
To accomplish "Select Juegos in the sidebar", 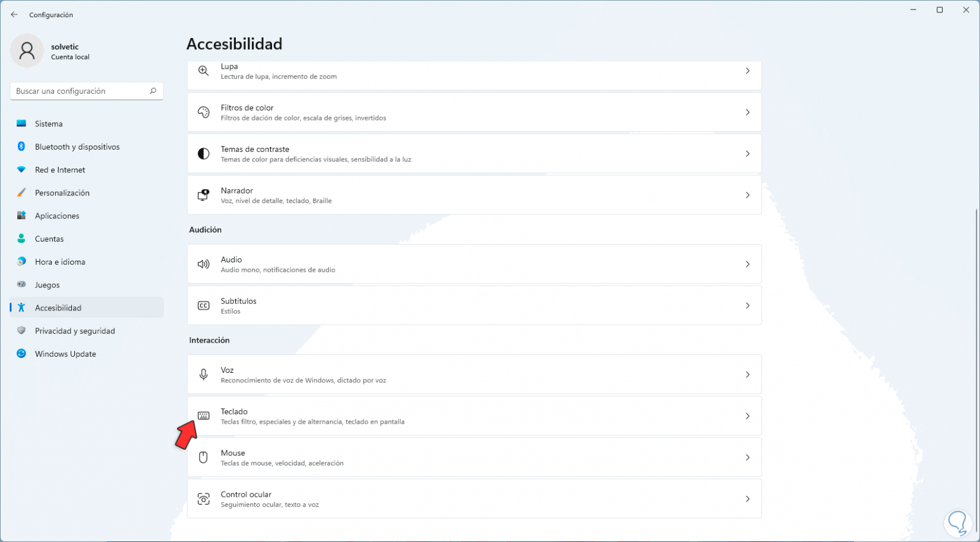I will (x=87, y=285).
